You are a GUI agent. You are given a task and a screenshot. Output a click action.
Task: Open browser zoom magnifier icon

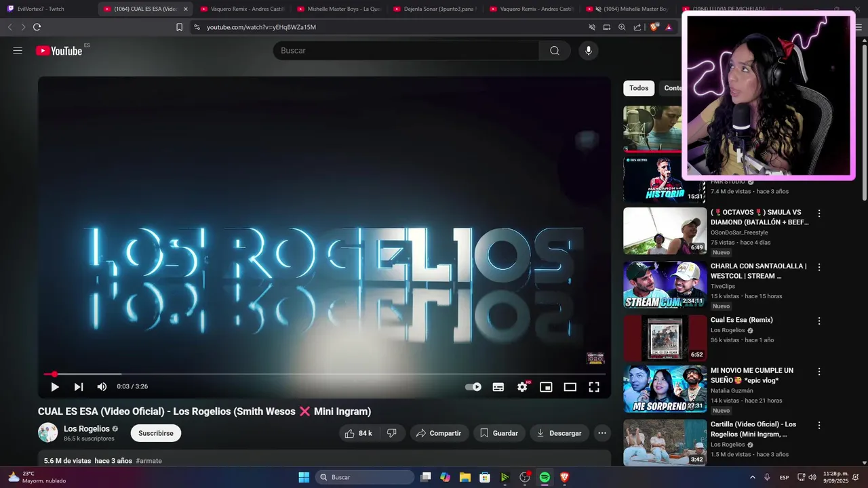click(x=622, y=27)
